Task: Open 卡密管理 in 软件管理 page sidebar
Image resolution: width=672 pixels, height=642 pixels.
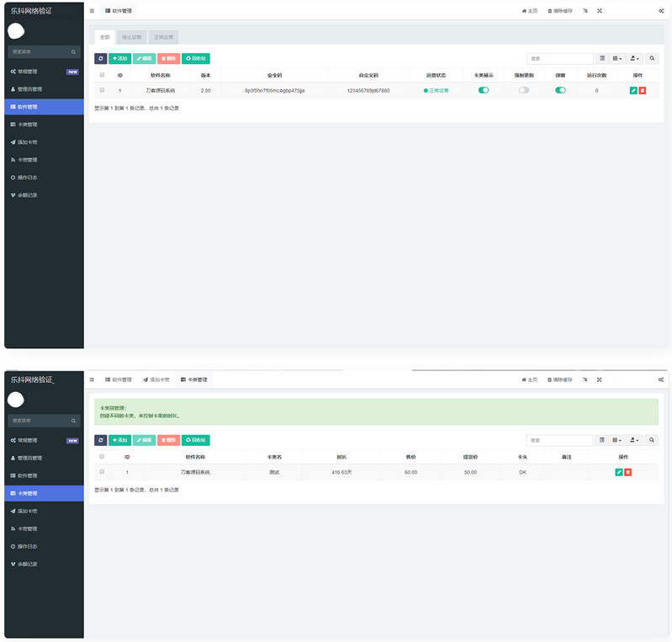Action: tap(44, 160)
